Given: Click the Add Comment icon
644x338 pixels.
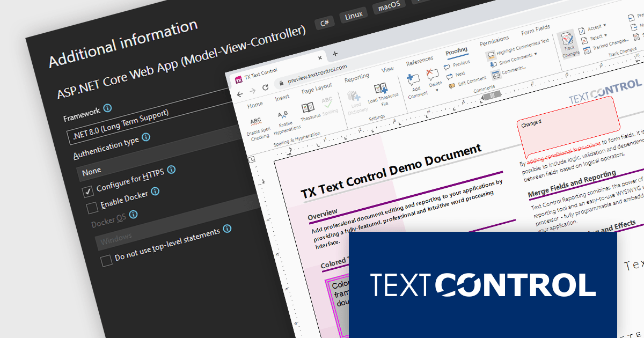Looking at the screenshot, I should coord(413,80).
